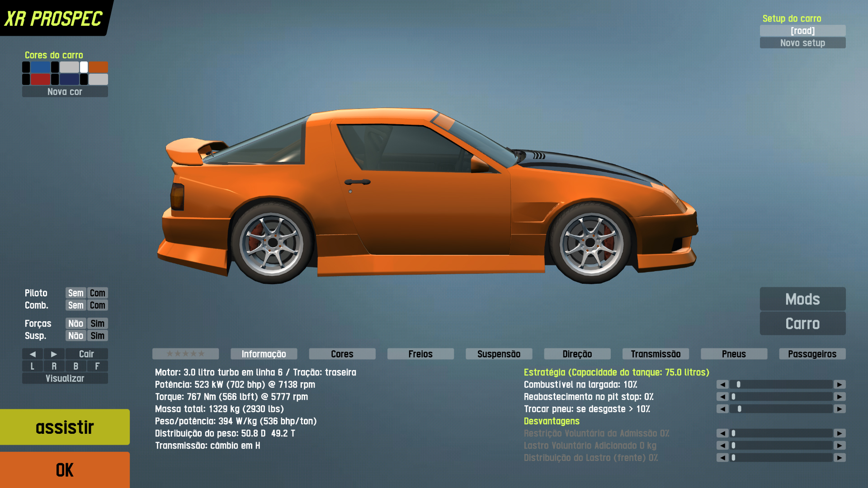Disable Susp. display with Não

tap(75, 336)
